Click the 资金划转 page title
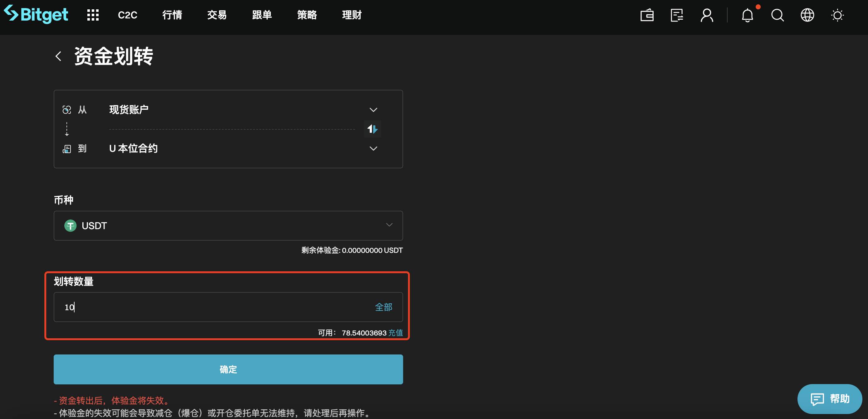Viewport: 868px width, 419px height. (x=114, y=56)
